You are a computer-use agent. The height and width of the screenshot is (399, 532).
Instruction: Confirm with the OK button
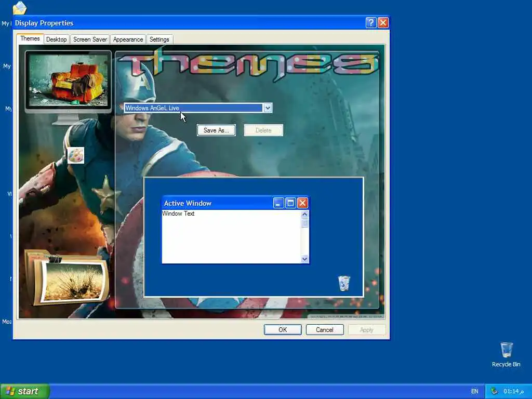coord(283,330)
